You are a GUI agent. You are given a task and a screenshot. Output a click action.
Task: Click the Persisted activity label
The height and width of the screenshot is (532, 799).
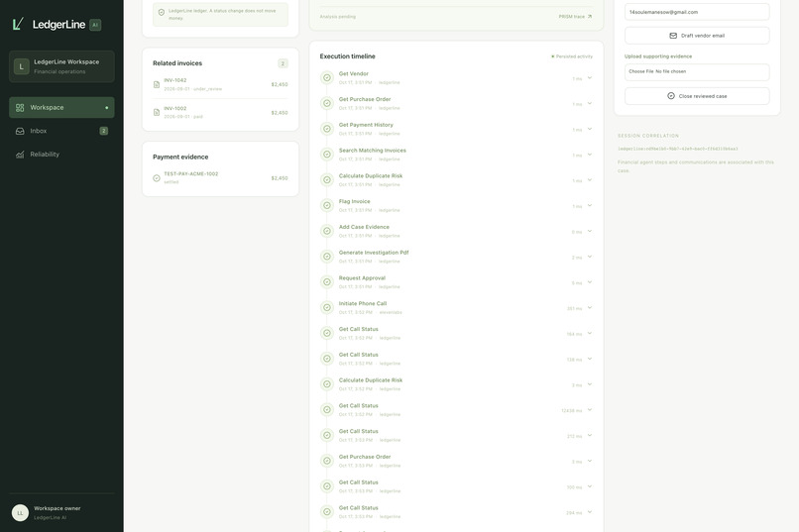[x=574, y=56]
